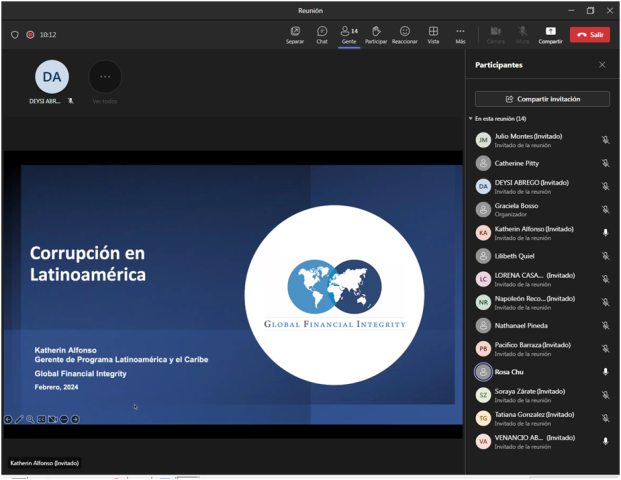This screenshot has height=480, width=621.
Task: Click active mic icon for Katherin Alfonso
Action: 605,232
